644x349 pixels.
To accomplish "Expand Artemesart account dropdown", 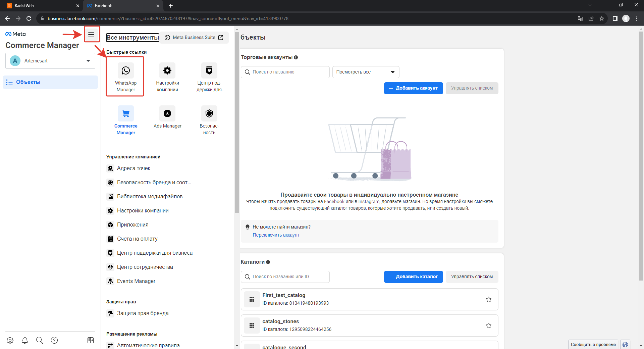I will [50, 61].
